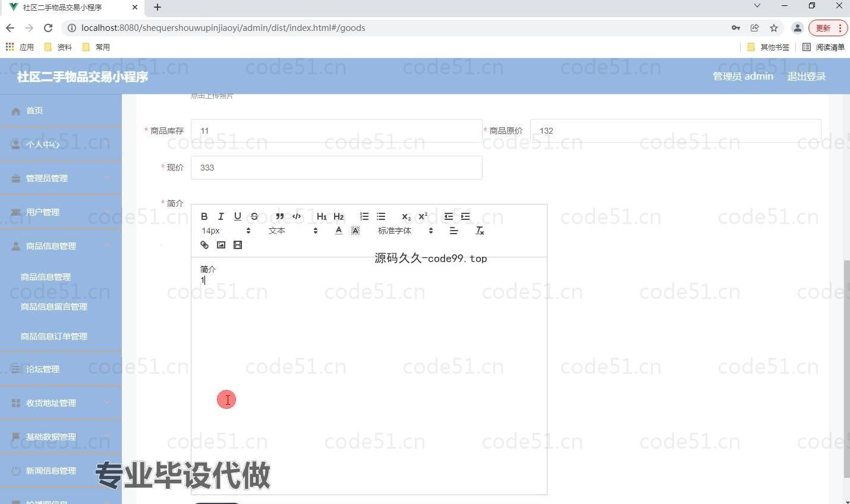Share this page via share icon

[x=755, y=28]
